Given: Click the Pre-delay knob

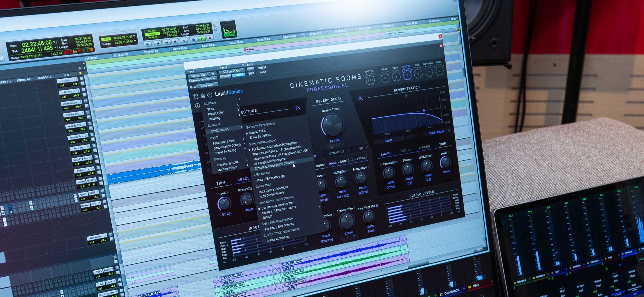Looking at the screenshot, I should click(x=389, y=173).
